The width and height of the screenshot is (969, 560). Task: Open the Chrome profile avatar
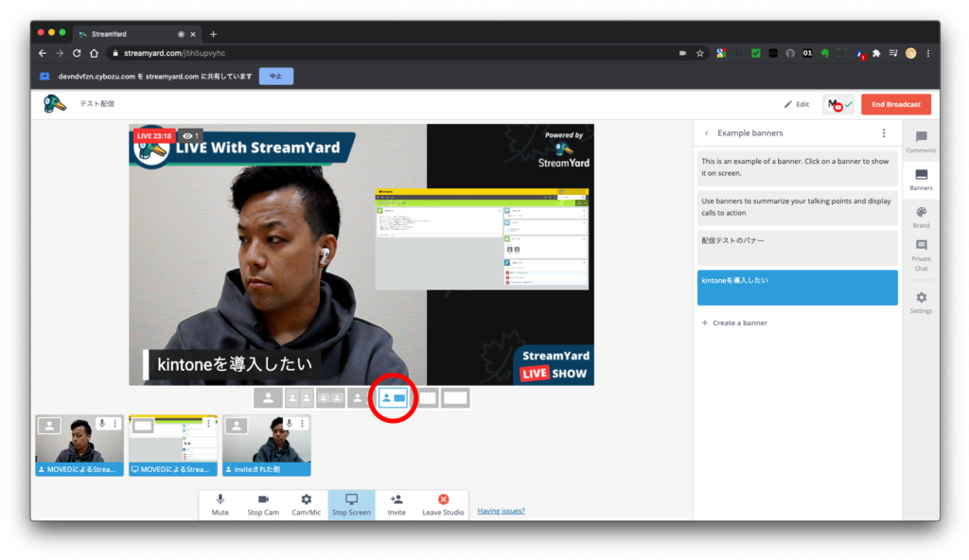911,53
